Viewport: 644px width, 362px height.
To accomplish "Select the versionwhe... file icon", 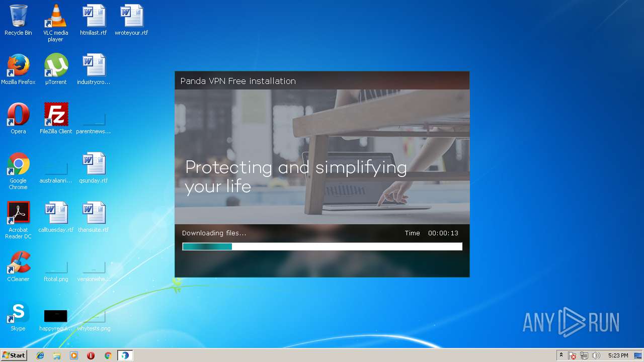I will click(94, 271).
